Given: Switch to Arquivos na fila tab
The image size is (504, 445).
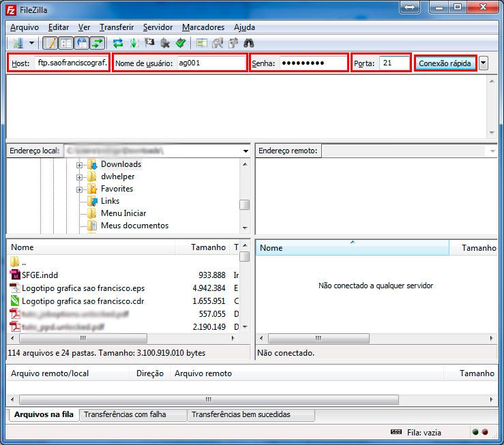Looking at the screenshot, I should tap(44, 414).
